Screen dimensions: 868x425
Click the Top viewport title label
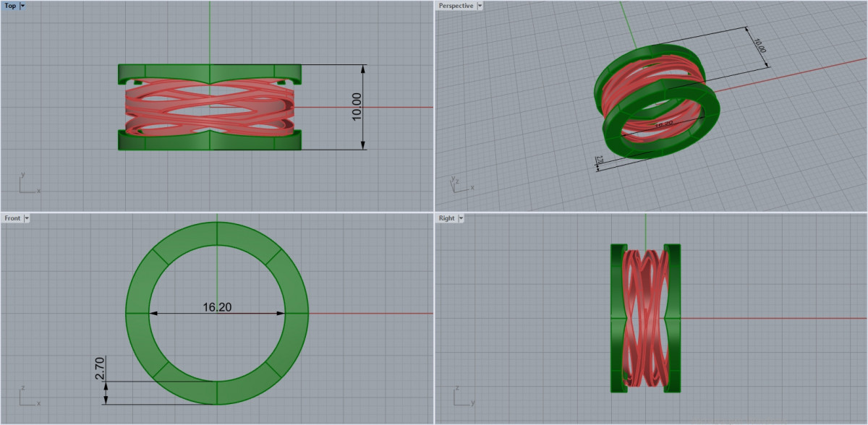tap(10, 6)
